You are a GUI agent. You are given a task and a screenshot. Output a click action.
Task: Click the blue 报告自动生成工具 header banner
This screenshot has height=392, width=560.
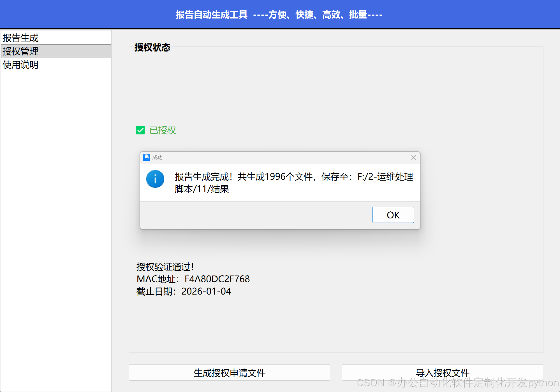point(279,15)
